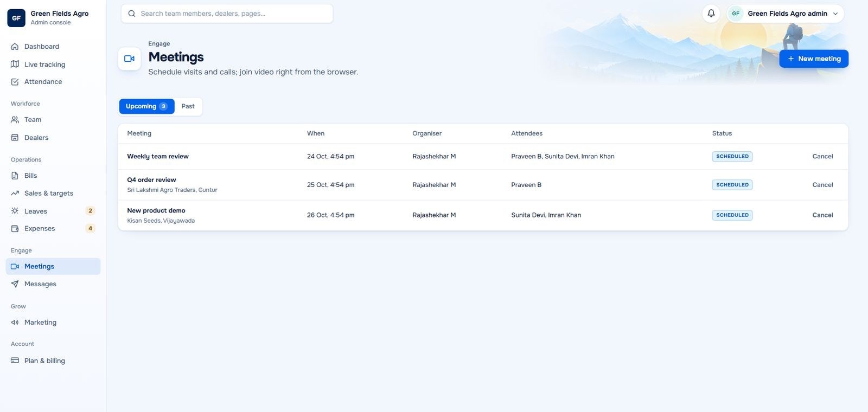Screen dimensions: 868x412
Task: Open the notifications bell
Action: pos(711,14)
